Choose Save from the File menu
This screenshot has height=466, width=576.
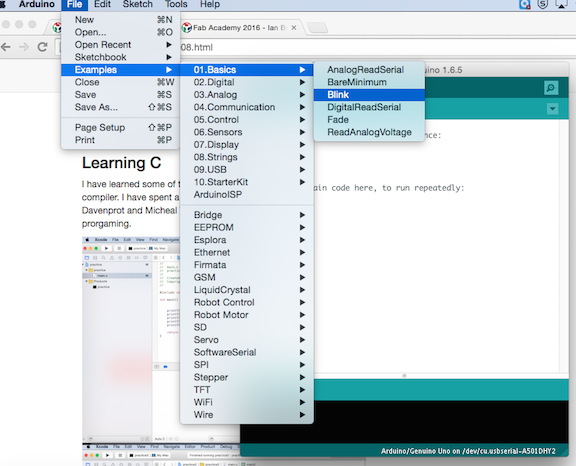click(120, 95)
